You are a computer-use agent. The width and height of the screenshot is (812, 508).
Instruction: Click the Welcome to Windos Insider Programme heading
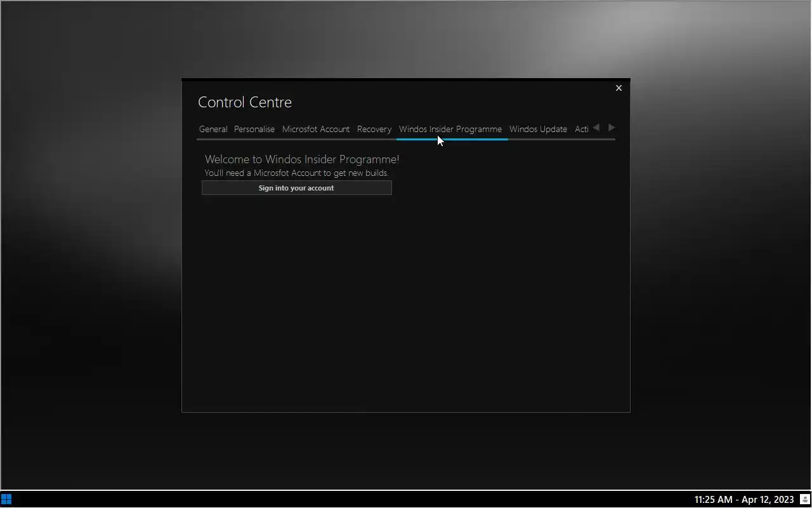(x=302, y=159)
